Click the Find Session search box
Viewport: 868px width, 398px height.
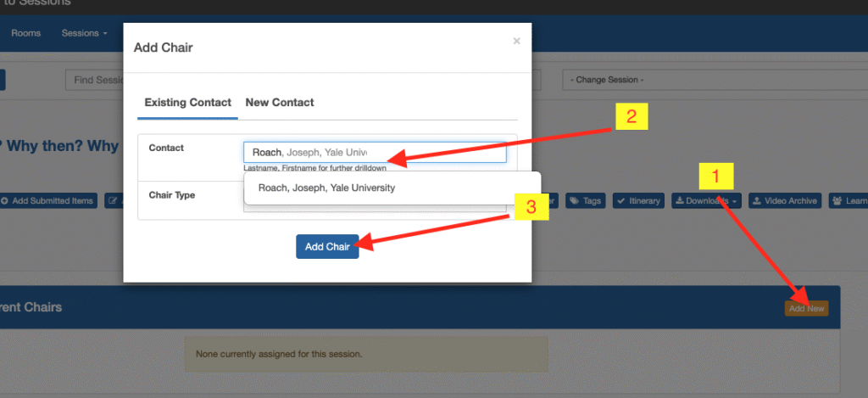click(x=95, y=80)
